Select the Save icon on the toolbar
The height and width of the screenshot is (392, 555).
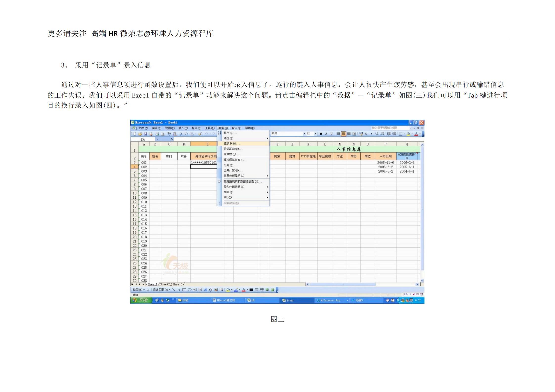(146, 134)
